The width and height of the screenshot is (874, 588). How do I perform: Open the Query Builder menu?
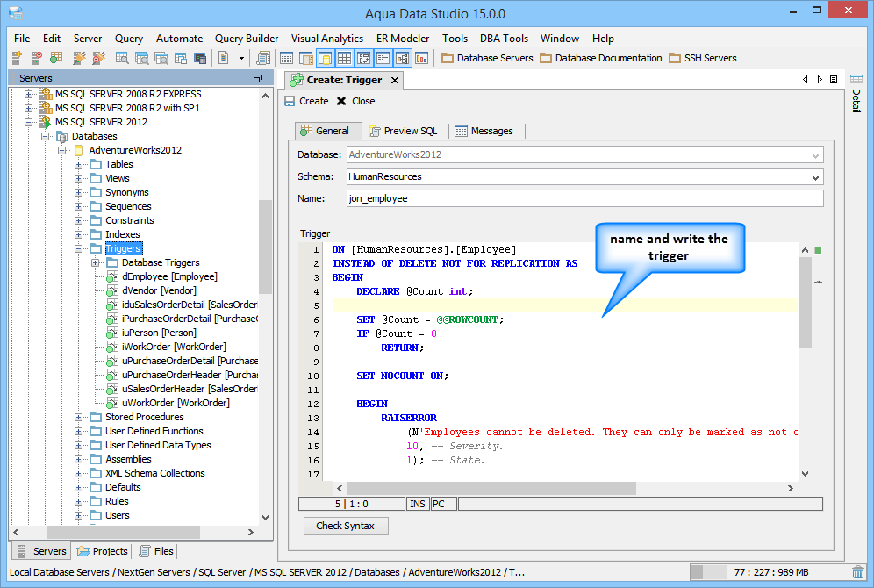[x=247, y=39]
